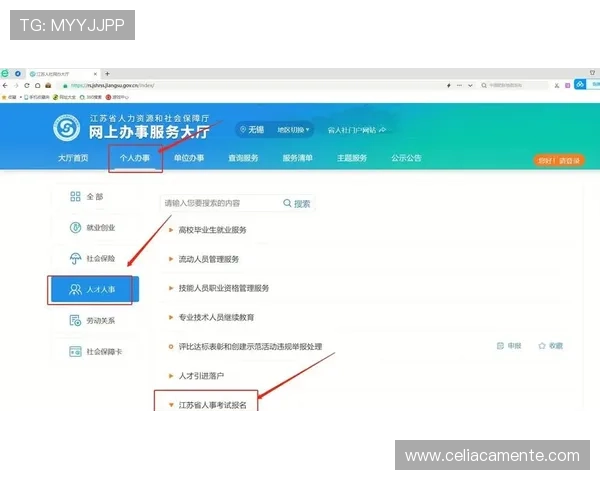This screenshot has height=480, width=600.
Task: Click the 收藏 star favorite link
Action: point(551,346)
